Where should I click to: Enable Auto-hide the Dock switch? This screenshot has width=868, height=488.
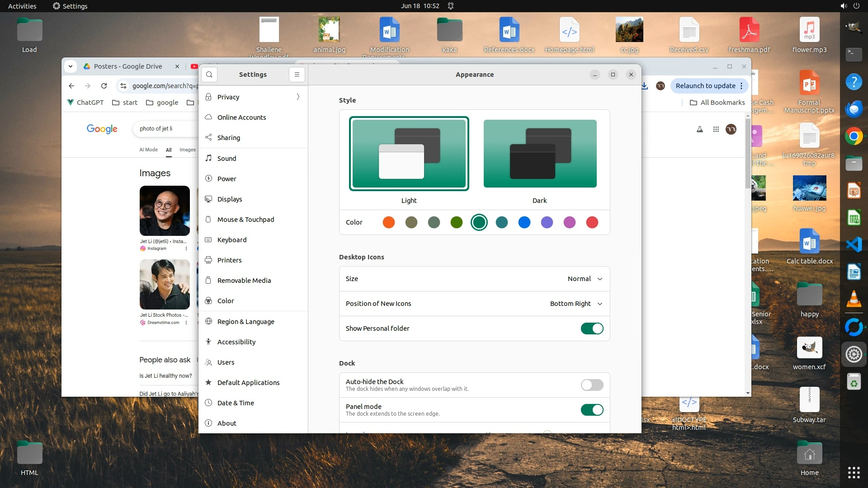pos(592,385)
